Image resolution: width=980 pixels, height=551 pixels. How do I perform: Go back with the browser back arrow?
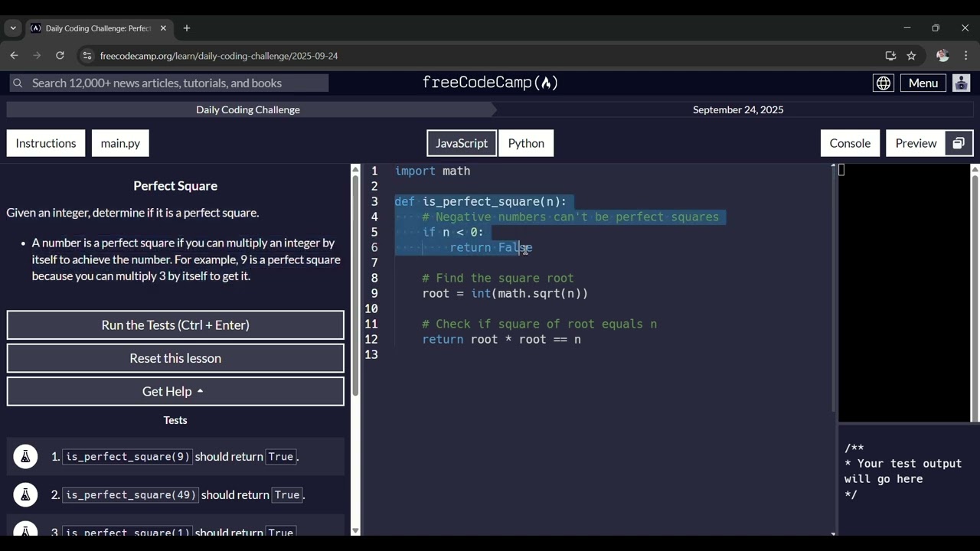[x=14, y=56]
